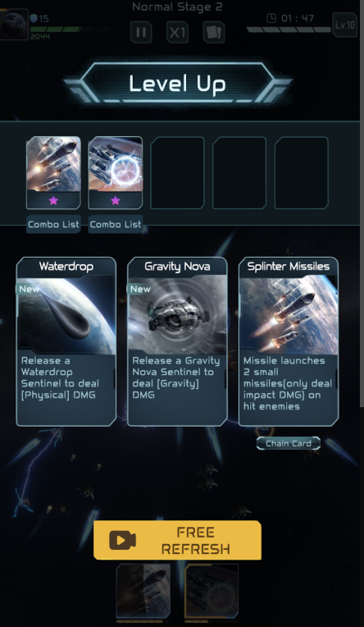
Task: Select the equipped energy orb card slot
Action: point(116,172)
